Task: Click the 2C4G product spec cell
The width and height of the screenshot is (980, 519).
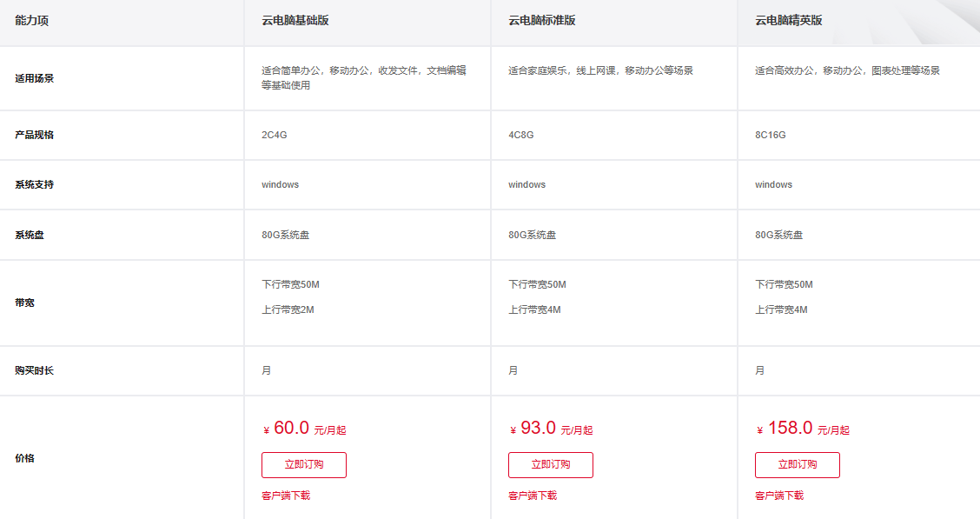Action: (275, 135)
